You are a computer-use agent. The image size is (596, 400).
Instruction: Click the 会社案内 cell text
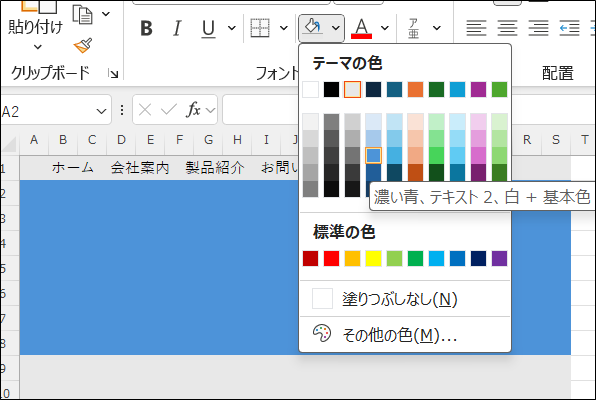(140, 167)
